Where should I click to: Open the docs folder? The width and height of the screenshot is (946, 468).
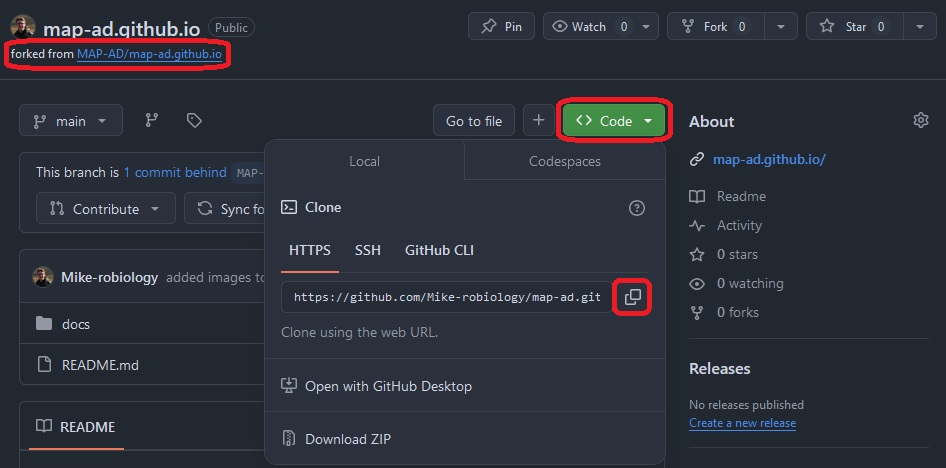pos(75,324)
